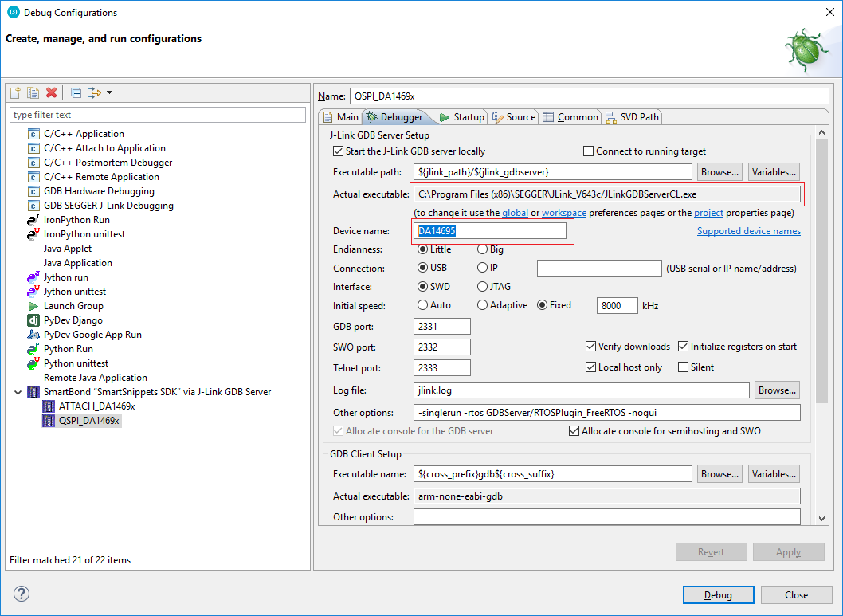Screen dimensions: 843x616
Task: Open the SVD Path tab
Action: [x=632, y=117]
